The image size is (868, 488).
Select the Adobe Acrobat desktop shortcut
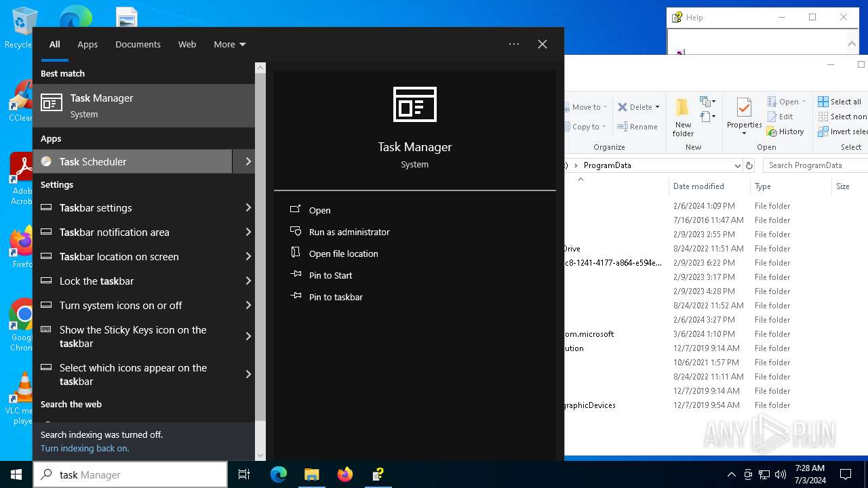[x=20, y=179]
